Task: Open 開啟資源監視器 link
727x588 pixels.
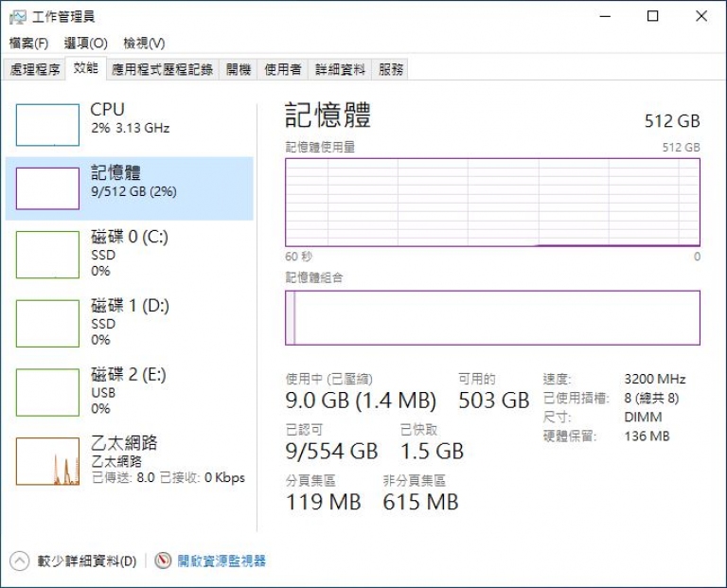Action: point(222,561)
